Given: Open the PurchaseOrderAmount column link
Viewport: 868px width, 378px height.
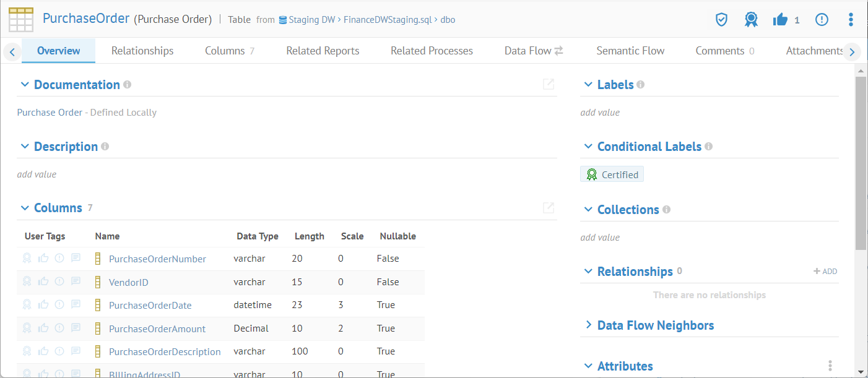Looking at the screenshot, I should (157, 329).
